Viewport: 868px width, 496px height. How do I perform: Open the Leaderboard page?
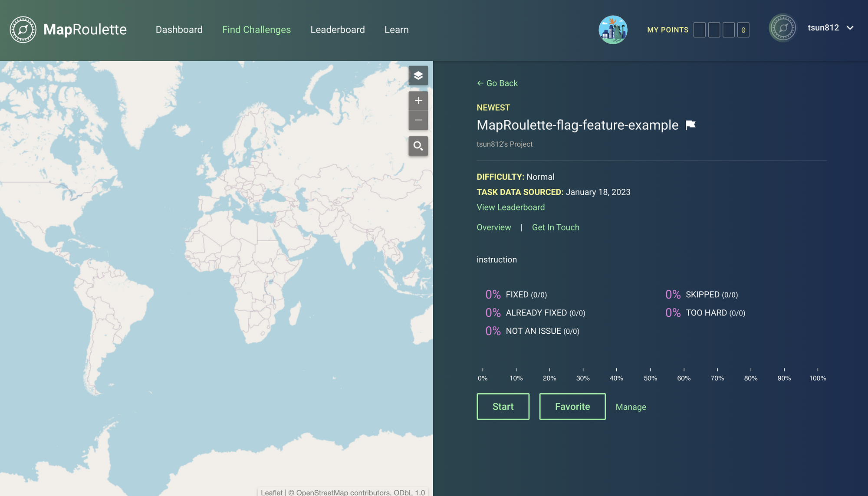pos(338,30)
